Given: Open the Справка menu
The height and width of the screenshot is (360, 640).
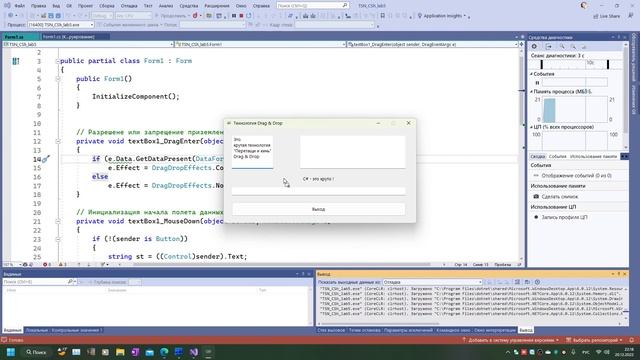Looking at the screenshot, I should coord(261,6).
